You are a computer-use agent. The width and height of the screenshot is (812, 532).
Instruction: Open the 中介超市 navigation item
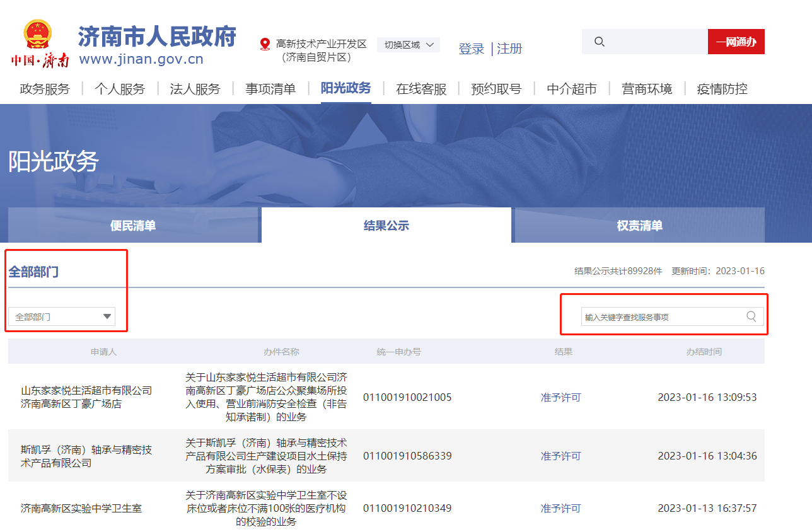[571, 89]
